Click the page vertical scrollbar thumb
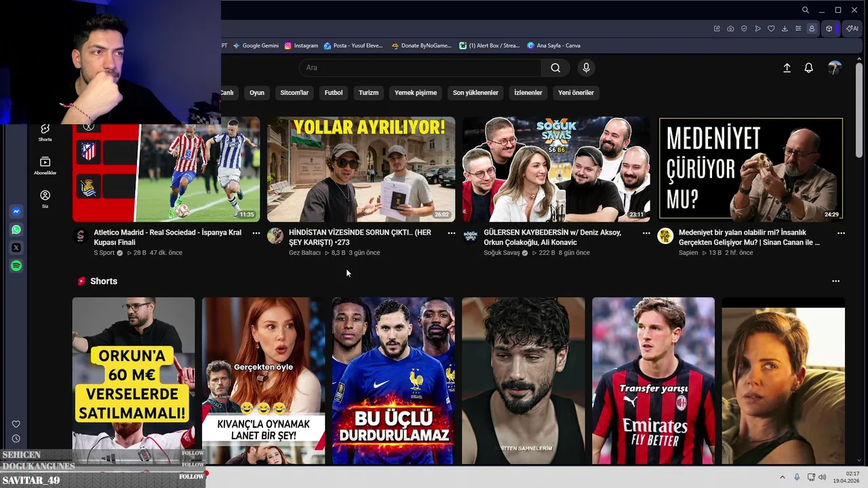868x488 pixels. pos(859,110)
